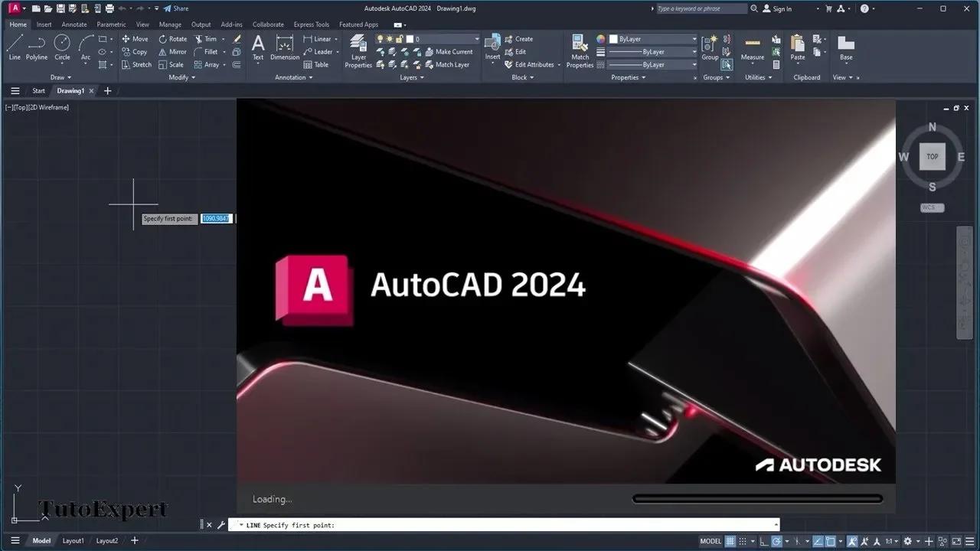Activate the Move command

point(135,39)
